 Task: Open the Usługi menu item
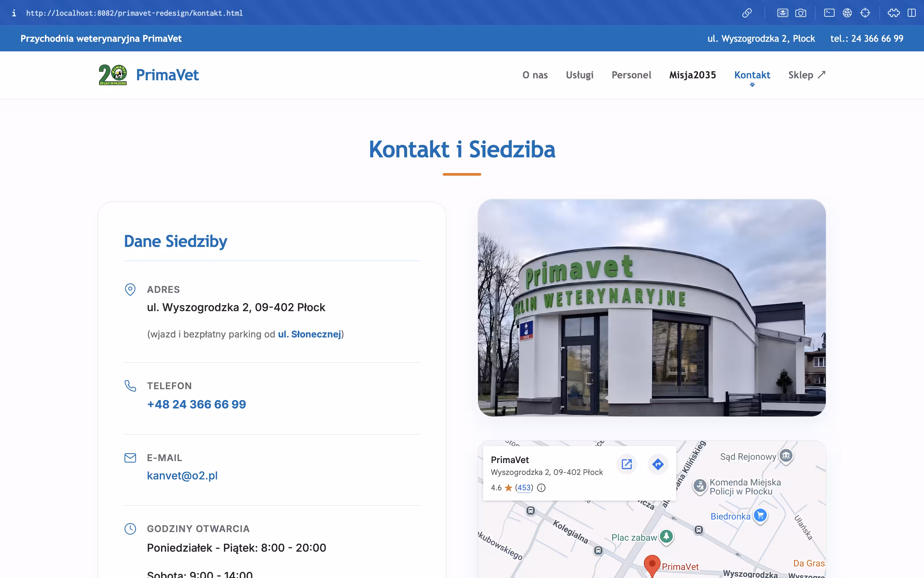coord(580,75)
